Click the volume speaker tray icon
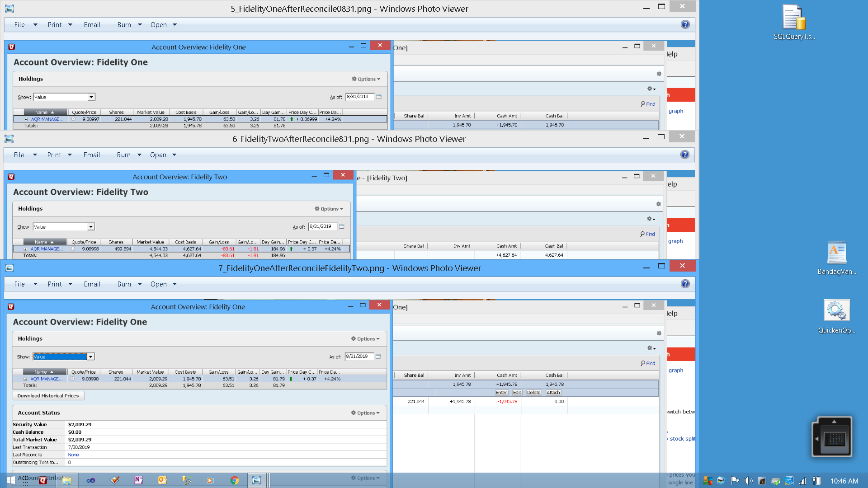The height and width of the screenshot is (488, 868). (748, 481)
